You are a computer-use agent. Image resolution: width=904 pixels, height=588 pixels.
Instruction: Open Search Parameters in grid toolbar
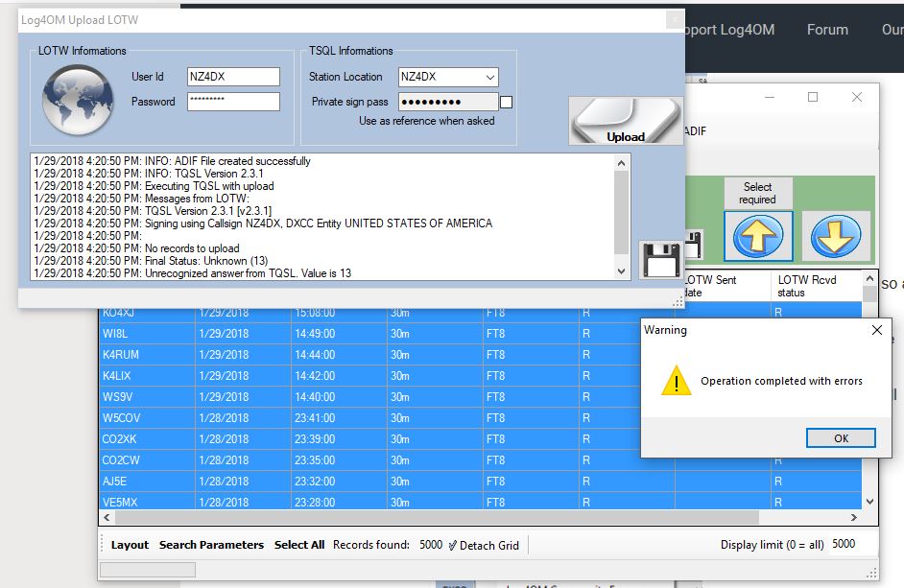click(x=211, y=545)
